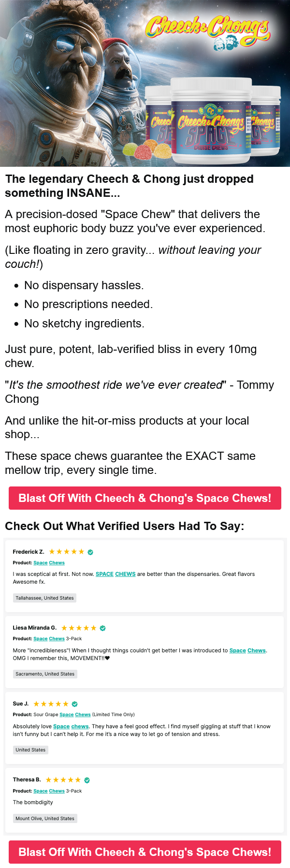Tap the verified badge next to Sue J.
The image size is (290, 868).
74,704
